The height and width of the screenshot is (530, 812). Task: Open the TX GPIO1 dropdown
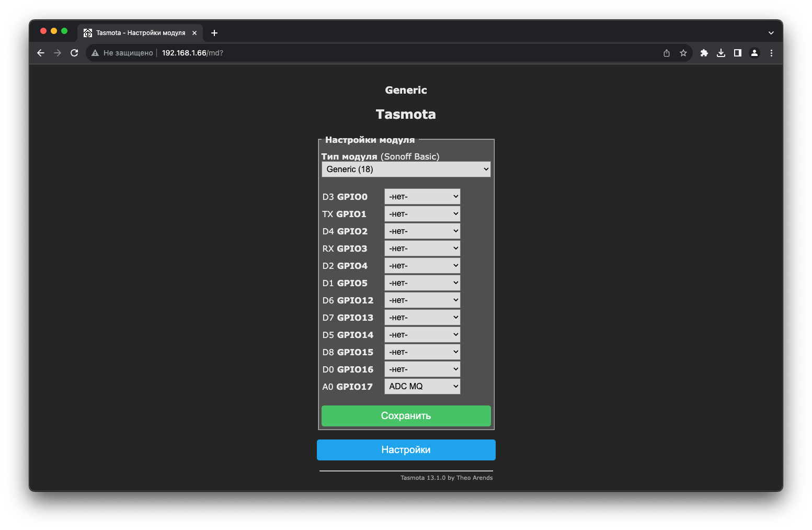pyautogui.click(x=422, y=214)
